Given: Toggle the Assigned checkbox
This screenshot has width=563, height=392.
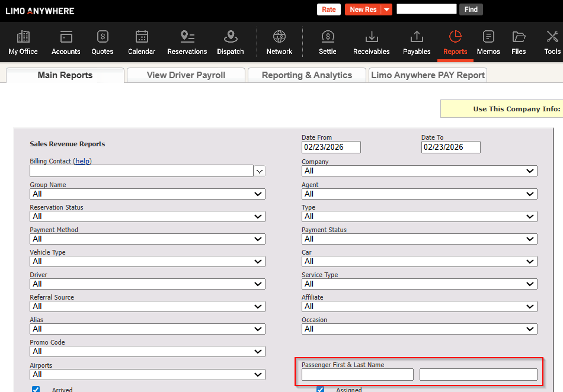Looking at the screenshot, I should click(x=321, y=389).
